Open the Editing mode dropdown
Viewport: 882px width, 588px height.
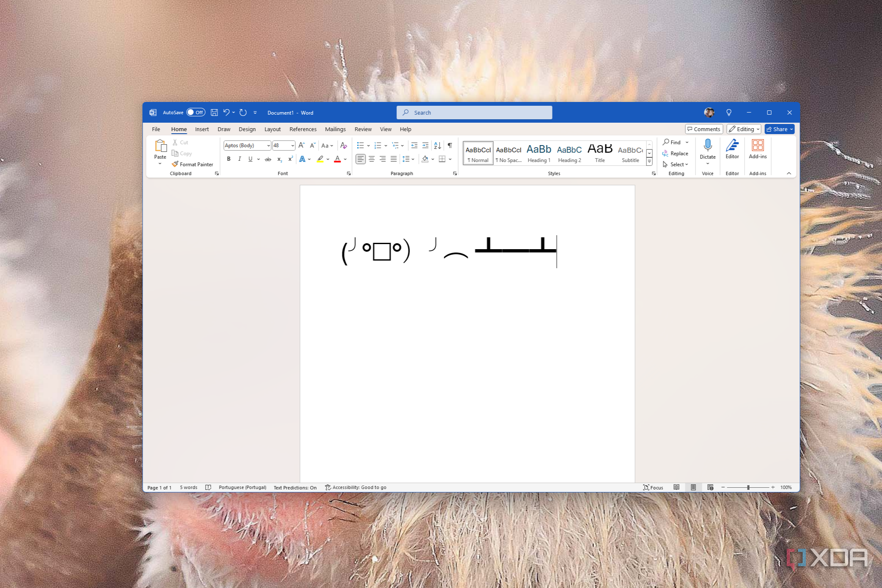click(x=744, y=129)
